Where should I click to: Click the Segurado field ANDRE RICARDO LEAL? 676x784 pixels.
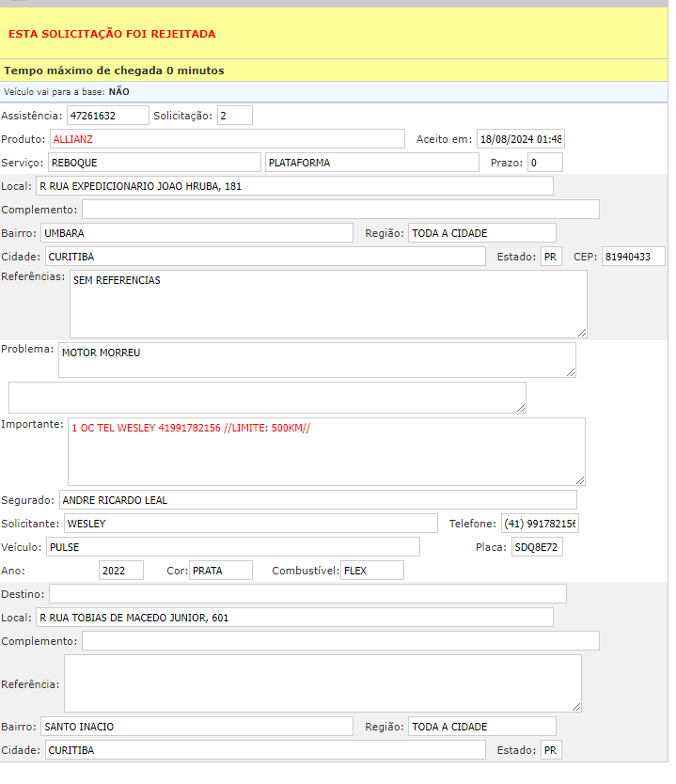point(318,500)
